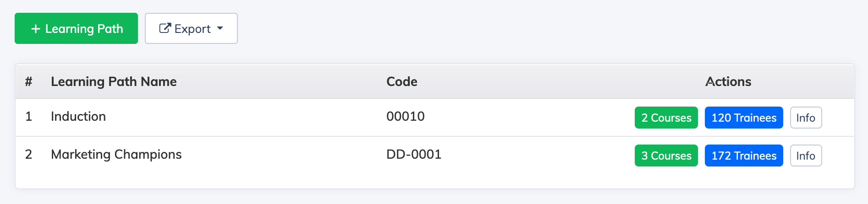Screen dimensions: 868x204
Task: Select the Marketing Champions path name
Action: point(116,155)
